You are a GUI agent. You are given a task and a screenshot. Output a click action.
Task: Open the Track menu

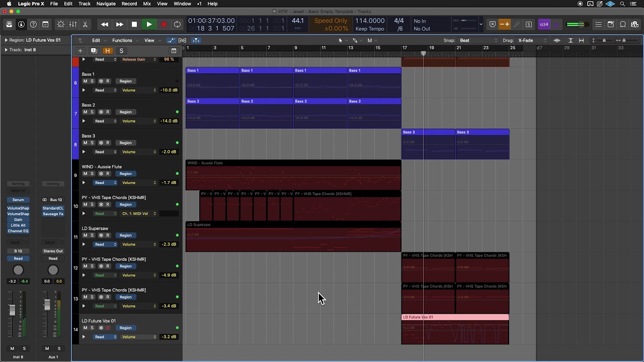(x=85, y=4)
